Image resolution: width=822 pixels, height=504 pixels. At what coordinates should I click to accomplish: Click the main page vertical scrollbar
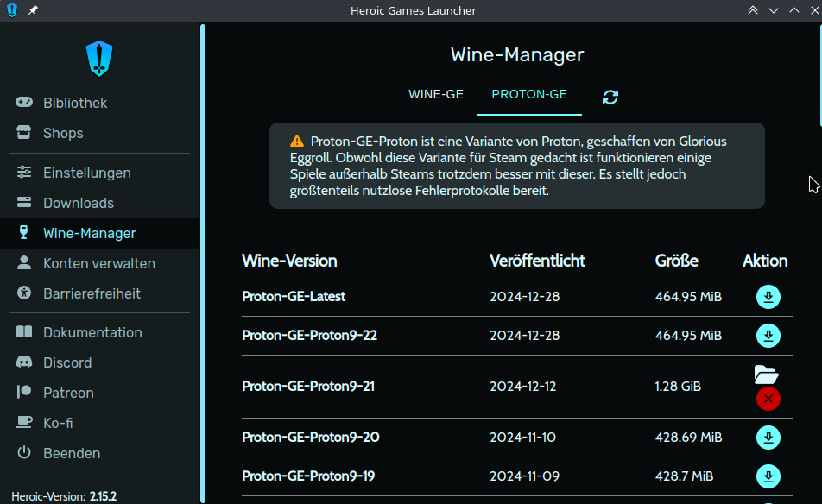click(820, 74)
